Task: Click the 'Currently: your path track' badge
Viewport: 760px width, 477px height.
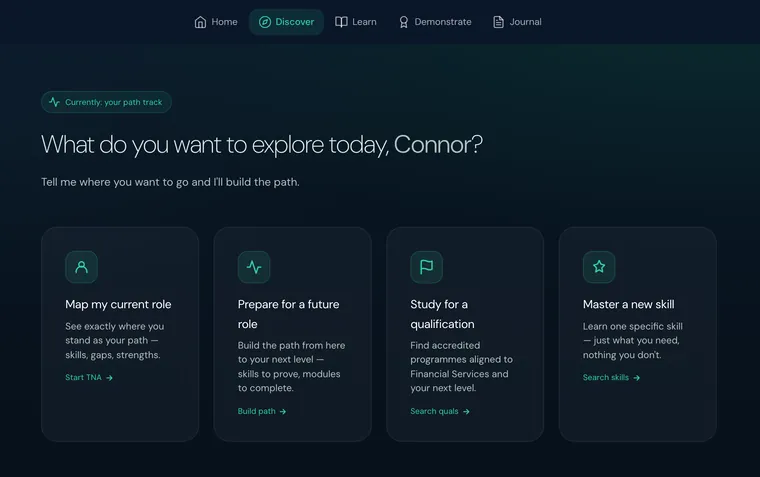Action: point(106,102)
